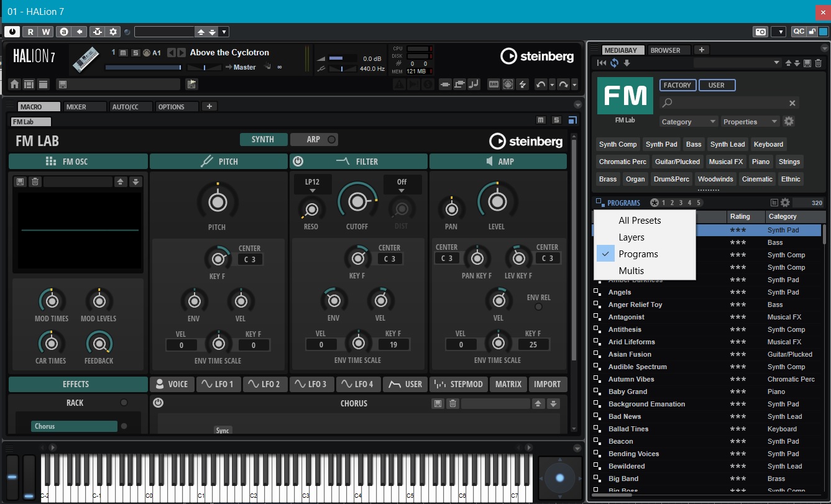
Task: Click the MediaBay skip-to-start icon
Action: pyautogui.click(x=602, y=63)
